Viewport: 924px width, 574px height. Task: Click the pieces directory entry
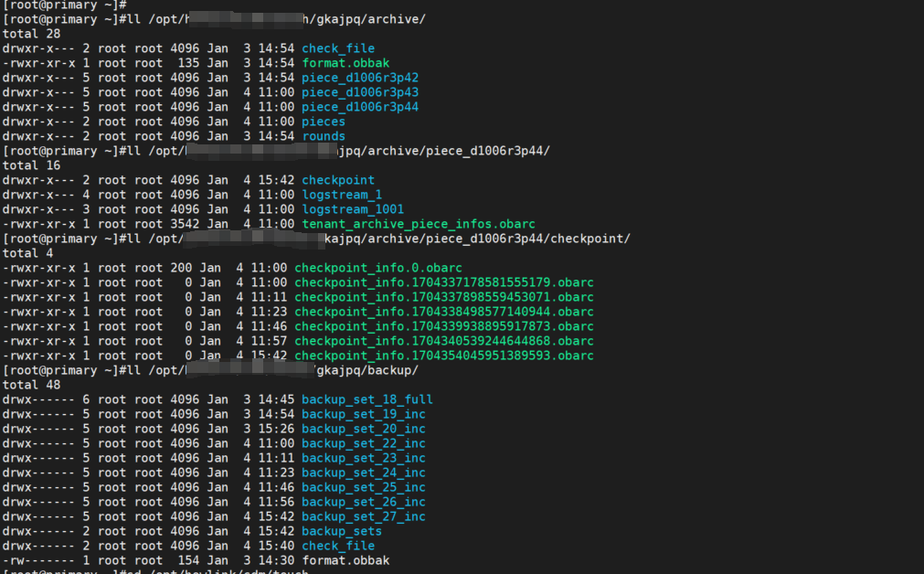click(324, 122)
